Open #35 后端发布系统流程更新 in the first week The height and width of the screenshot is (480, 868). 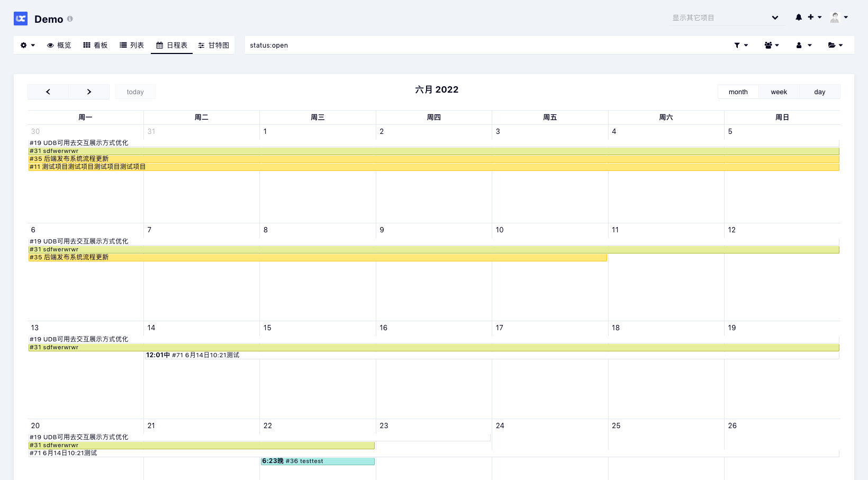point(433,159)
